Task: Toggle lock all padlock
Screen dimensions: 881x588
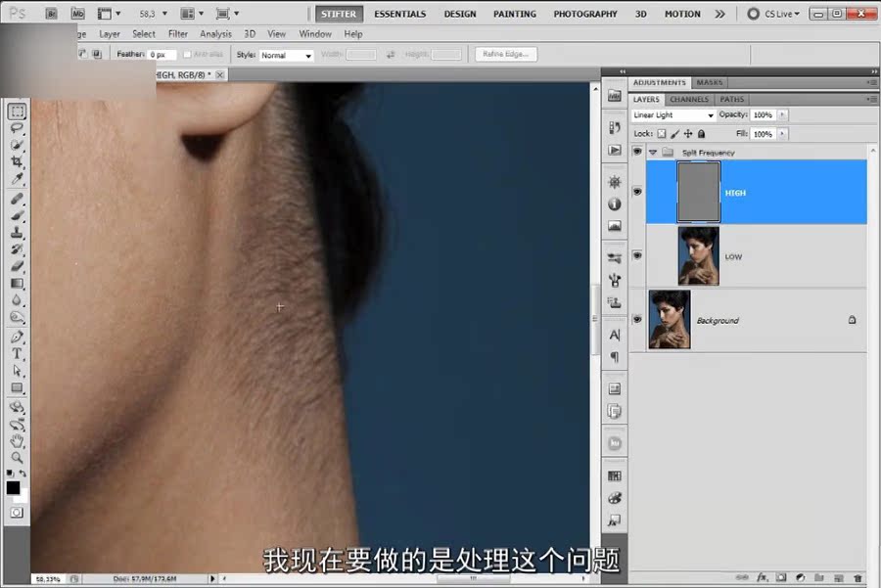Action: pos(701,134)
